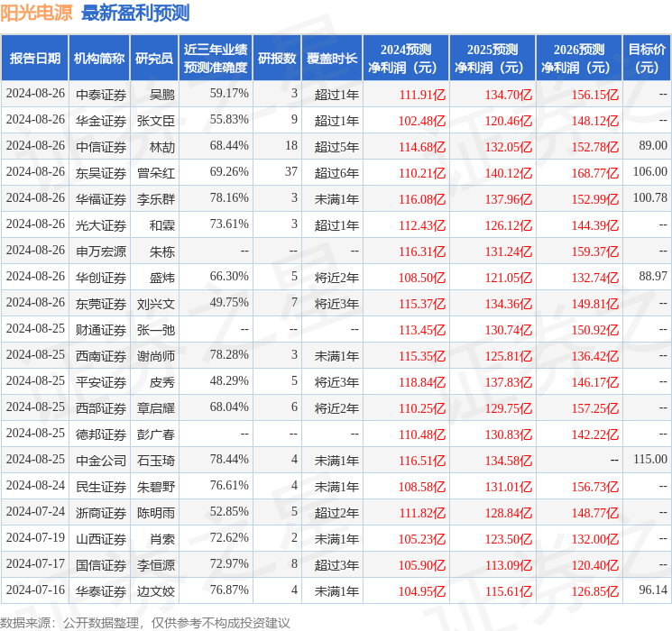Click analyst name 林劼

[162, 147]
